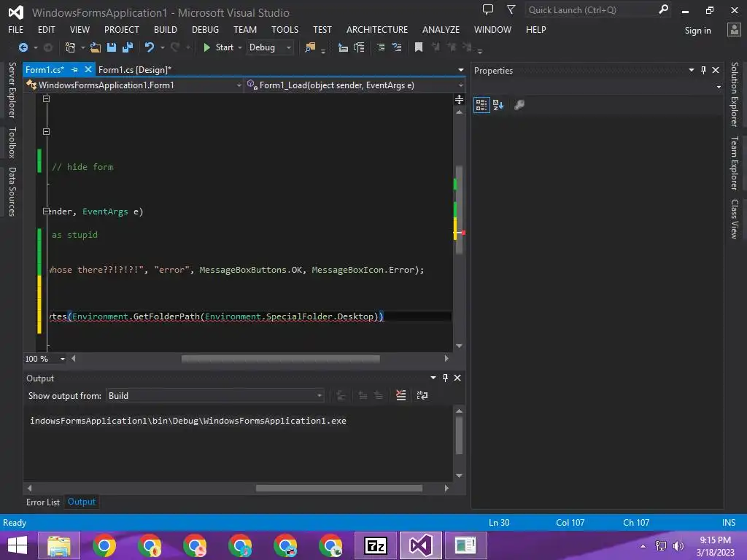
Task: Open the DEBUG menu
Action: [x=205, y=29]
